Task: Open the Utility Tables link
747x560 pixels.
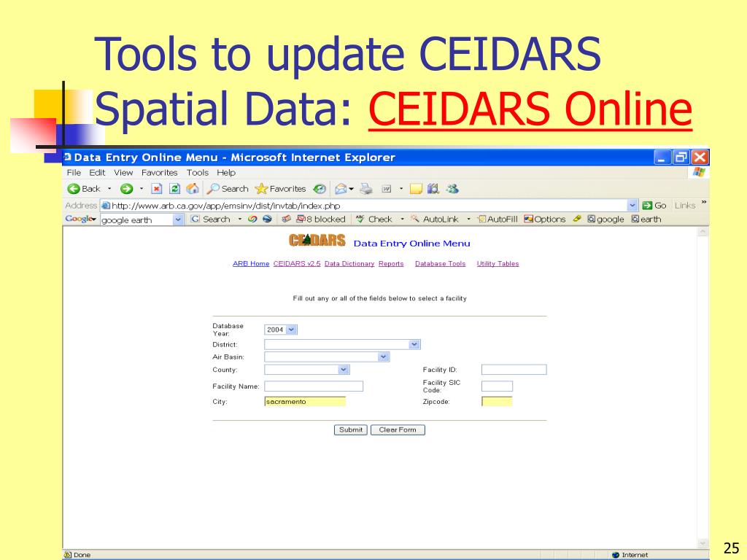Action: point(498,263)
